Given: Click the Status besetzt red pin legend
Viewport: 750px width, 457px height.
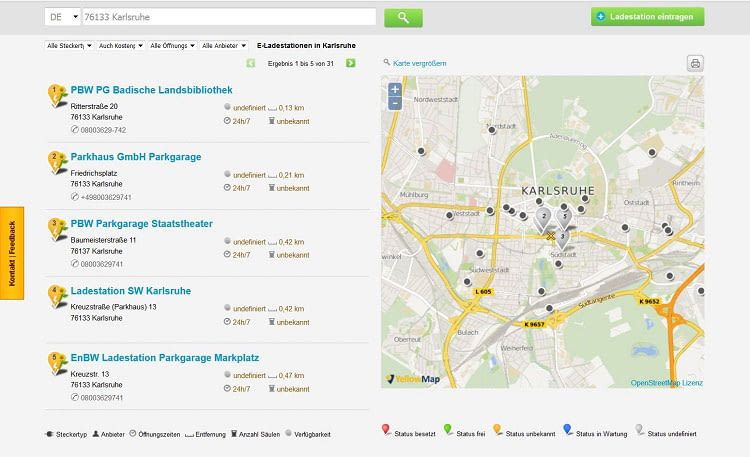Looking at the screenshot, I should [x=386, y=430].
